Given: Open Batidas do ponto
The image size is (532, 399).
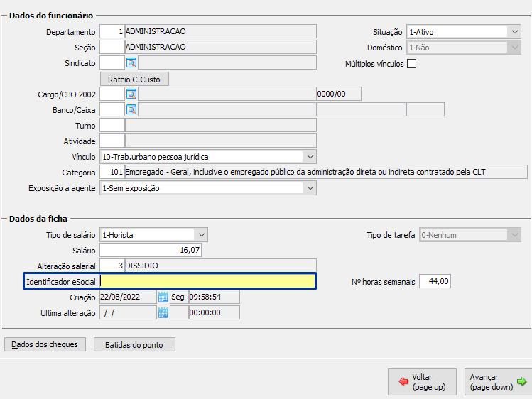Looking at the screenshot, I should [x=134, y=344].
